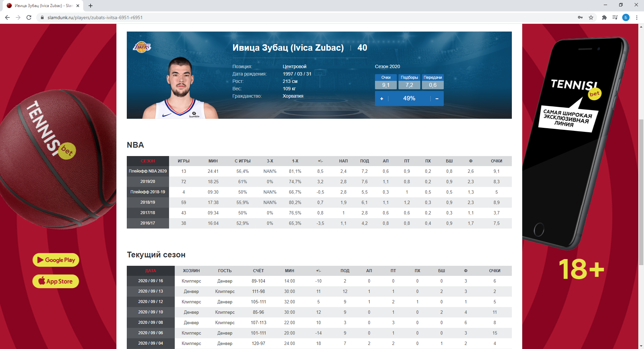Click the 2020 / 09 / 12 game date
This screenshot has width=644, height=349.
click(x=151, y=302)
